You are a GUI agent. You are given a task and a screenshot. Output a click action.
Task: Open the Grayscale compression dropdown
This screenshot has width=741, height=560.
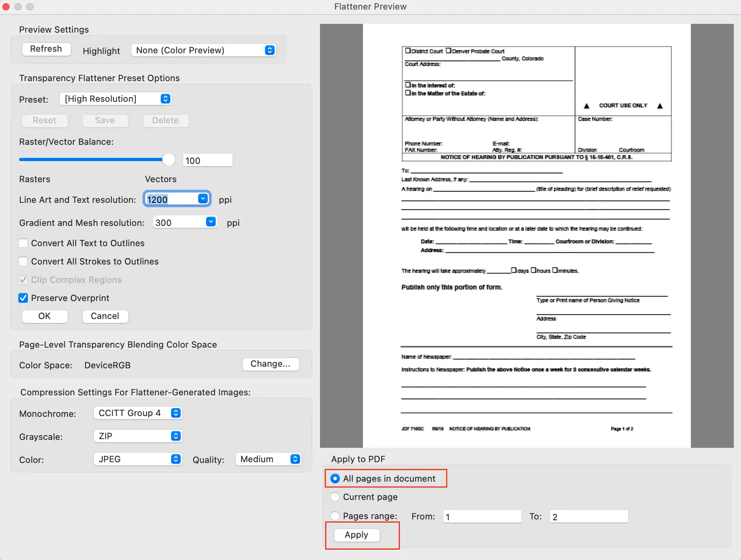point(137,436)
